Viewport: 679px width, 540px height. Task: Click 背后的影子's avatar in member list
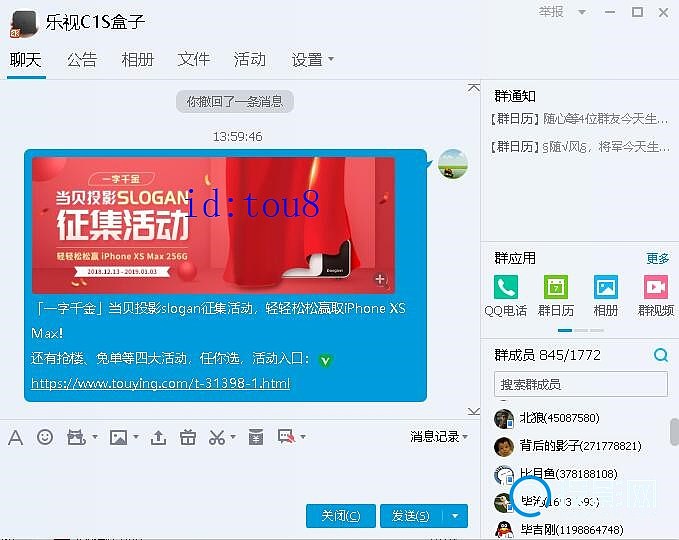click(504, 446)
